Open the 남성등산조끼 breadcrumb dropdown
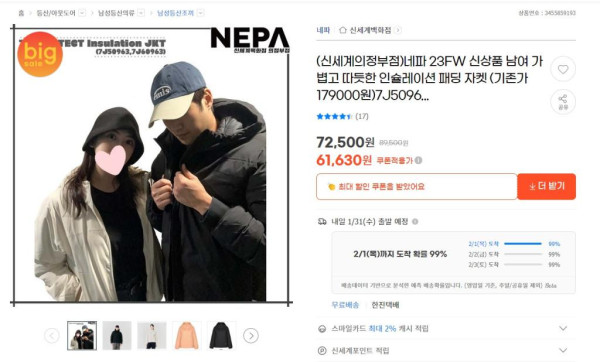 pos(200,13)
